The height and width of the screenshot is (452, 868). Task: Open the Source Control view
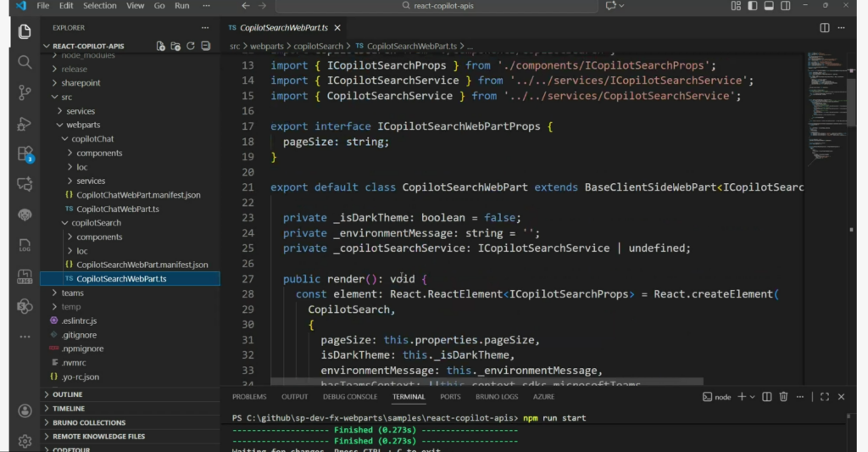click(25, 93)
